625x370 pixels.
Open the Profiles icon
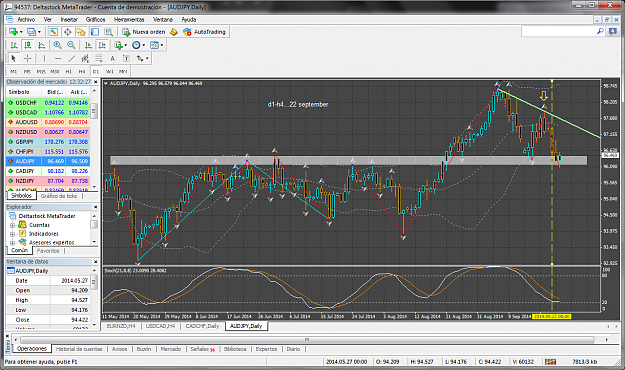point(31,32)
